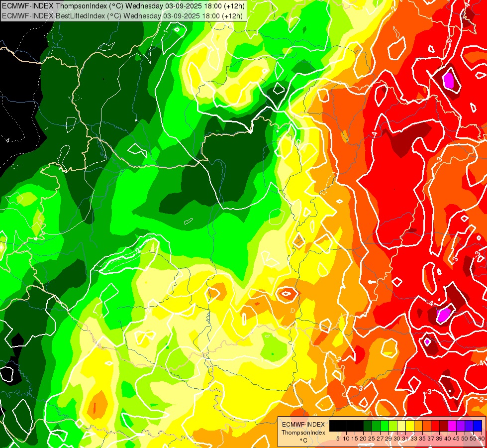Viewport: 487px width, 448px height.
Task: Click legend scale value 37
Action: (431, 439)
